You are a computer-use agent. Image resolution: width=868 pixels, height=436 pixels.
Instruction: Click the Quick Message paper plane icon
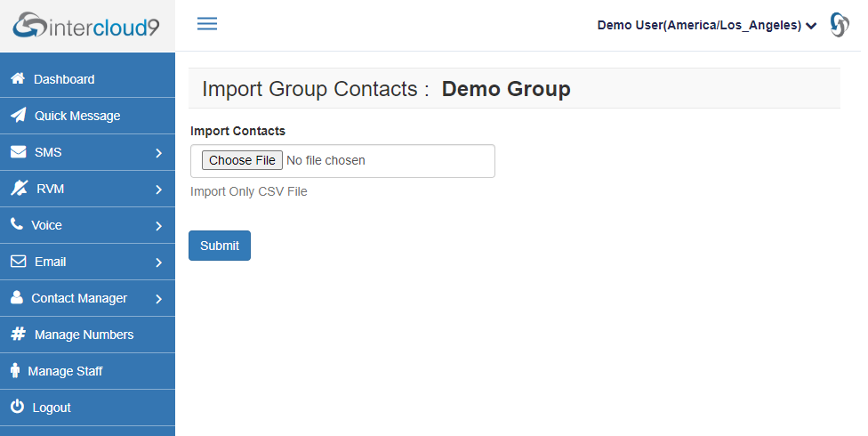(19, 115)
